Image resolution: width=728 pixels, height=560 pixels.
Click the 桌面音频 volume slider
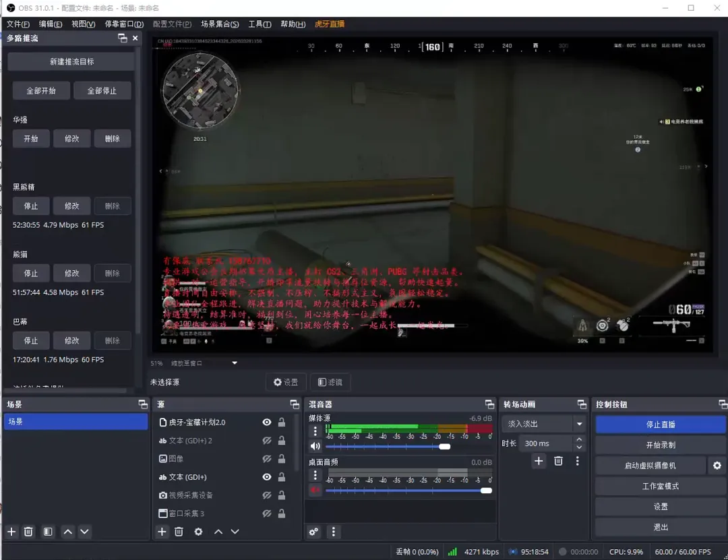tap(408, 491)
